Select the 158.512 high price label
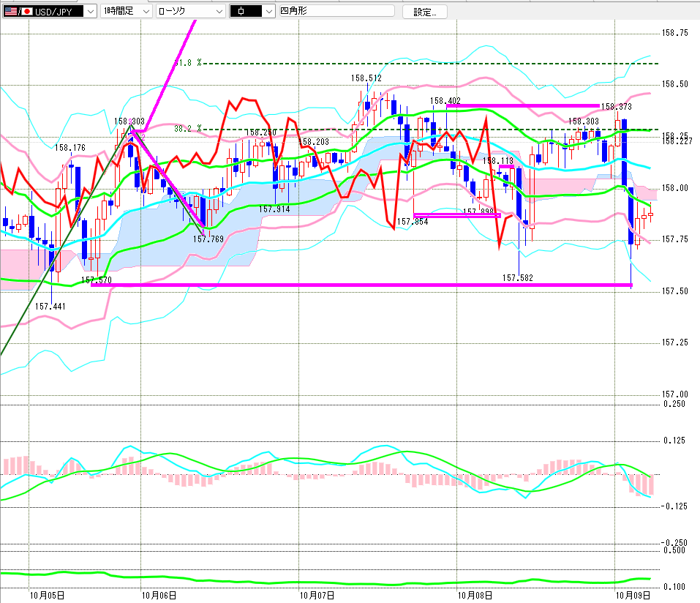This screenshot has height=603, width=700. coord(366,78)
